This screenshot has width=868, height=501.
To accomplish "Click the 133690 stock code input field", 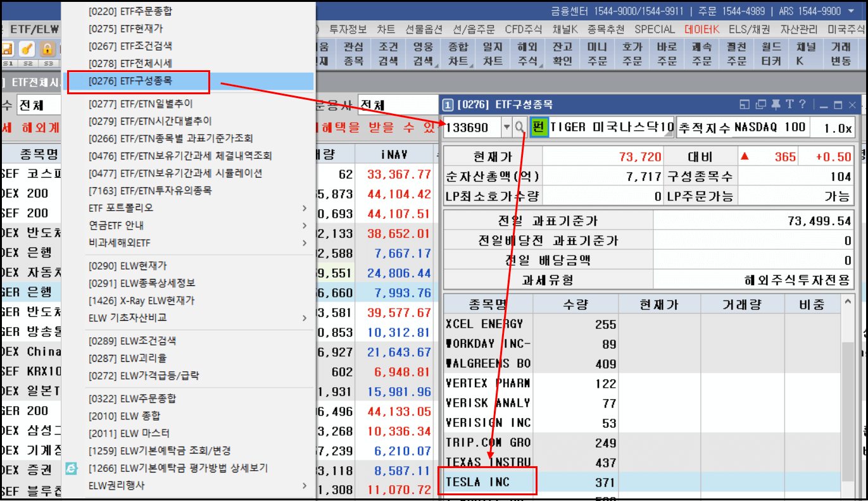I will coord(472,127).
